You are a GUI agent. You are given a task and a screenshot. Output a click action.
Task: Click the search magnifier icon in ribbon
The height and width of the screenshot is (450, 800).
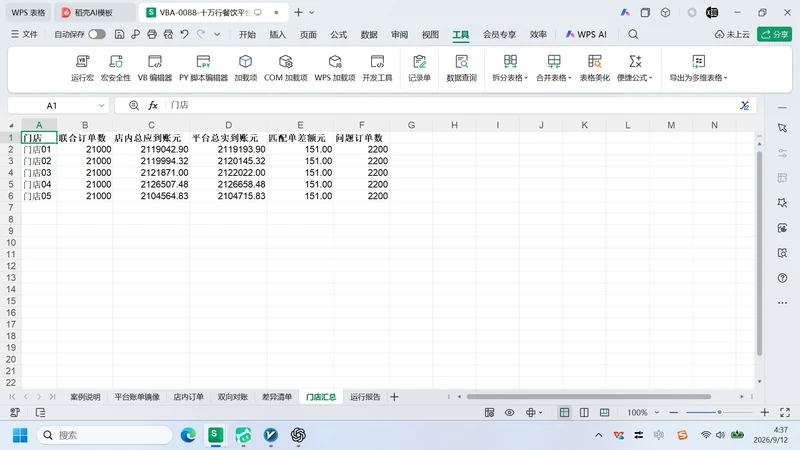click(x=633, y=34)
